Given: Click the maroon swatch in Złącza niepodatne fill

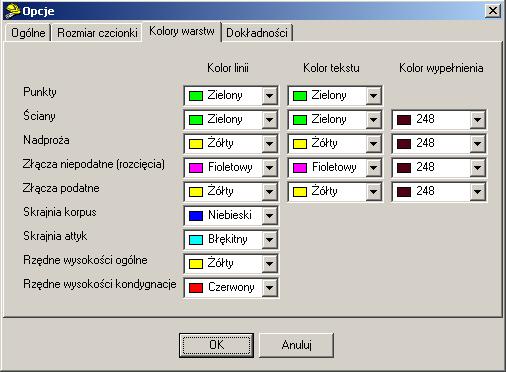Looking at the screenshot, I should pyautogui.click(x=404, y=168).
